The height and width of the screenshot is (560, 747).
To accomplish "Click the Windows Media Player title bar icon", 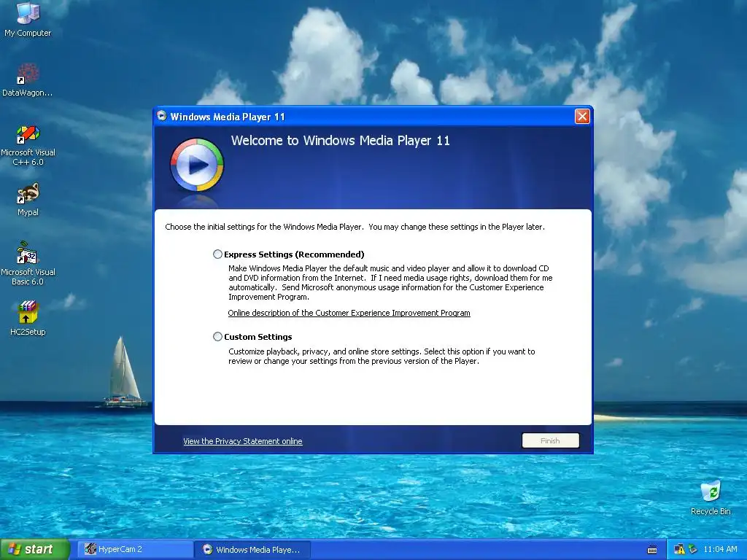I will [x=162, y=116].
